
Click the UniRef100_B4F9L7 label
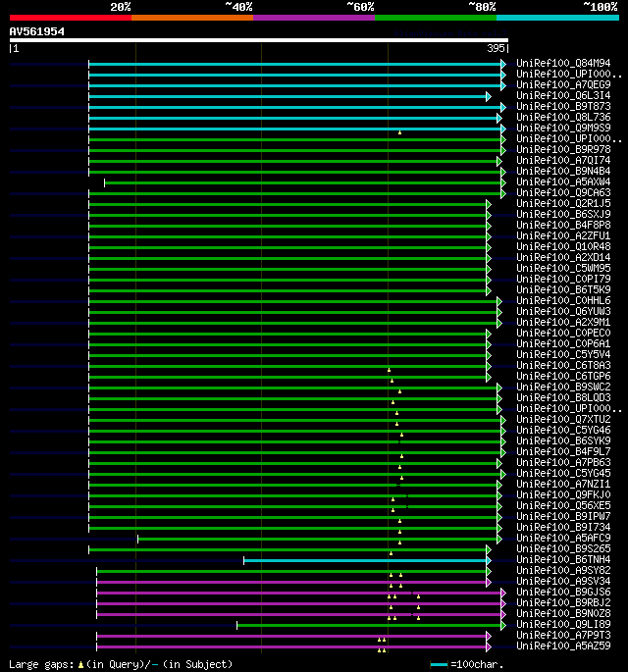(x=563, y=451)
